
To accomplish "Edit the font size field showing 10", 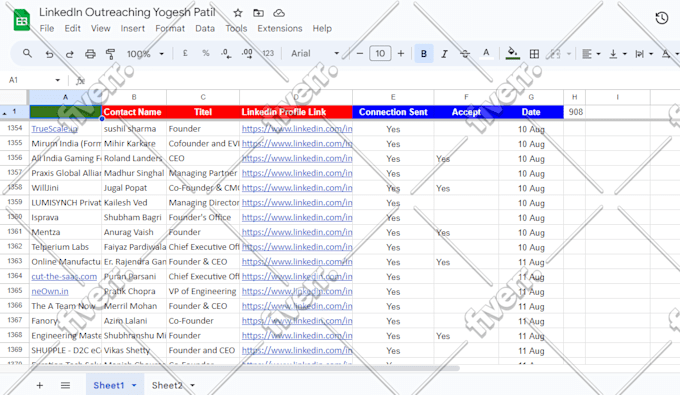I will click(380, 53).
